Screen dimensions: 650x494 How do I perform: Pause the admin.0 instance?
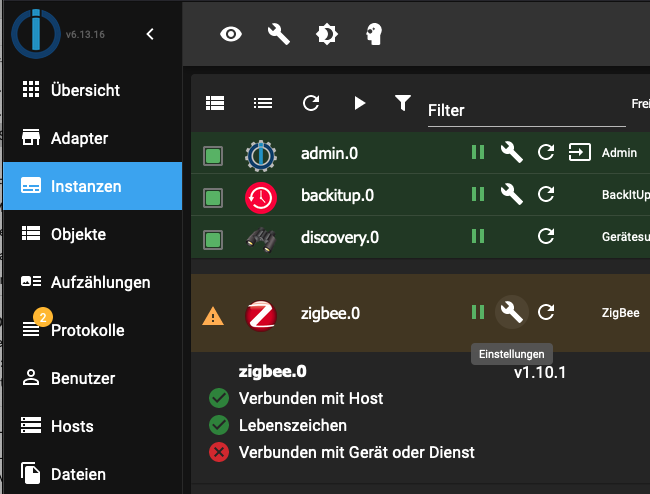[478, 152]
